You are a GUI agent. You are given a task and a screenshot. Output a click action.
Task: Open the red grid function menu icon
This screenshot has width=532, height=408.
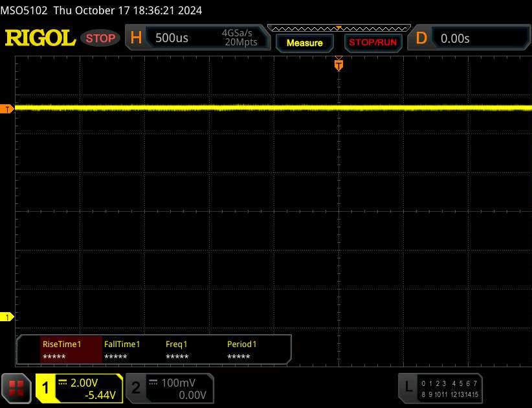click(16, 389)
